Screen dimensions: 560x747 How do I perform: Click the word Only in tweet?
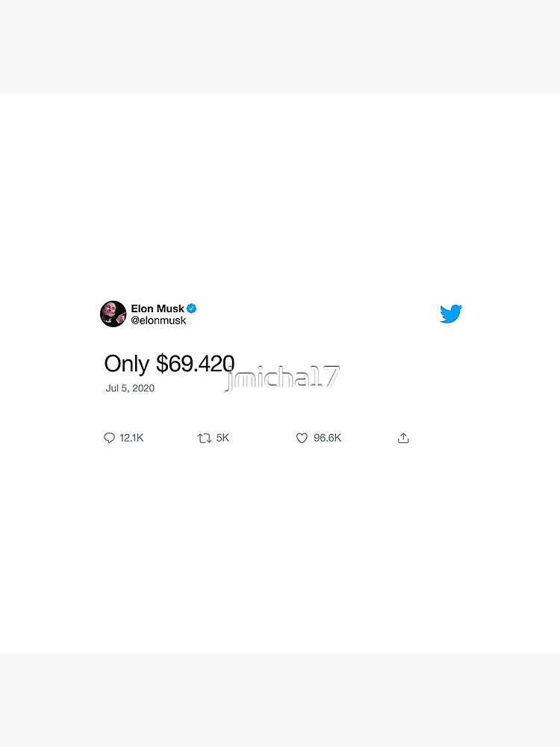[x=127, y=364]
